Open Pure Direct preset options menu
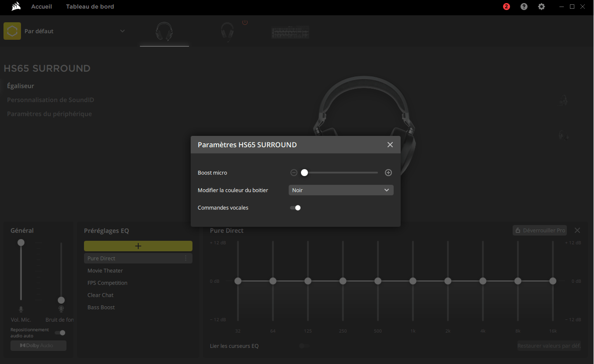Image resolution: width=594 pixels, height=364 pixels. 186,258
